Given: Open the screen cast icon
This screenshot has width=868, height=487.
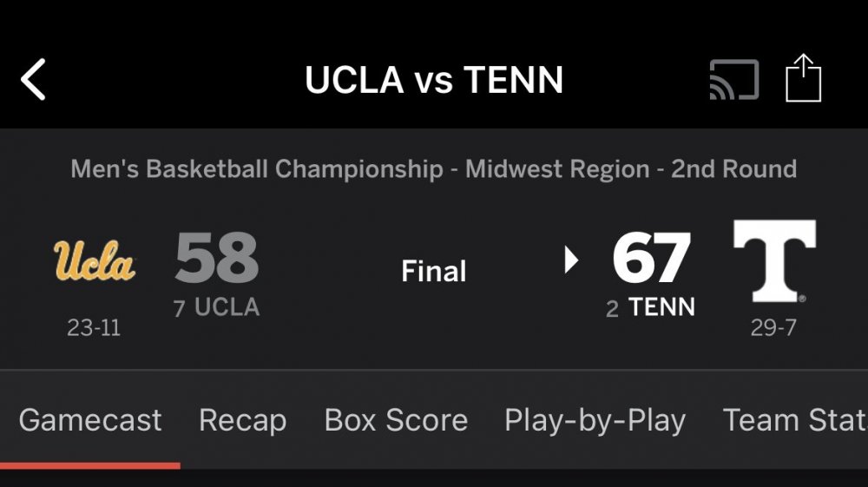Looking at the screenshot, I should click(x=733, y=80).
